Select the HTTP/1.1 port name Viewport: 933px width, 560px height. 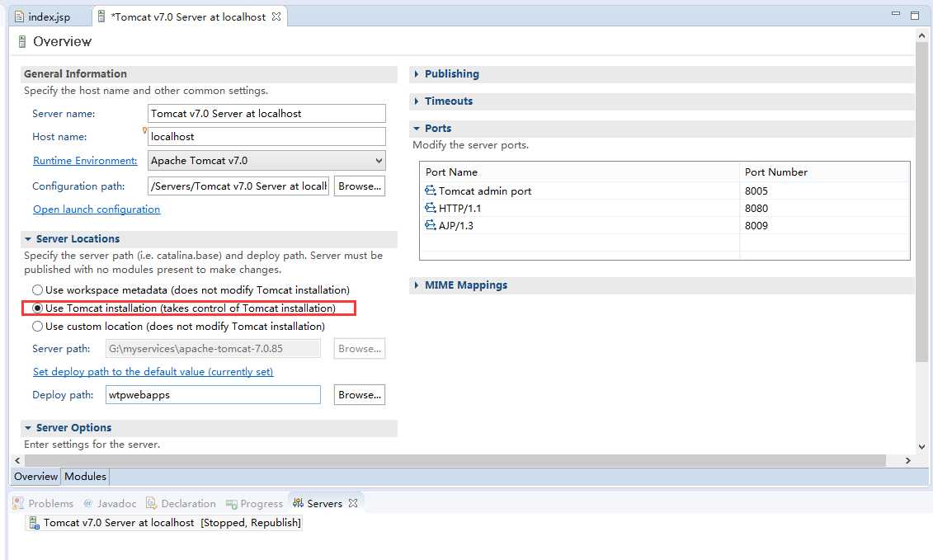coord(460,209)
